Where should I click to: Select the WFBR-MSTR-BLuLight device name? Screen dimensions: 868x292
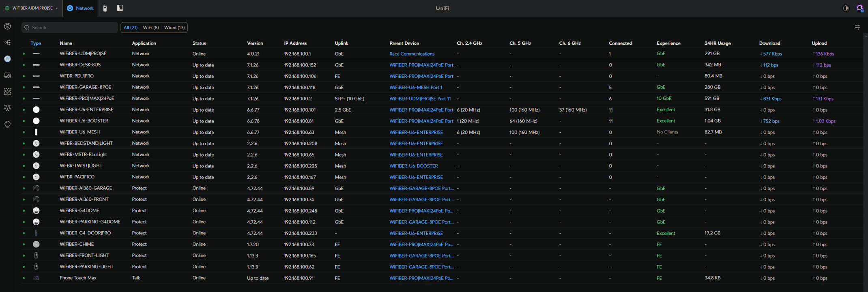pos(83,155)
